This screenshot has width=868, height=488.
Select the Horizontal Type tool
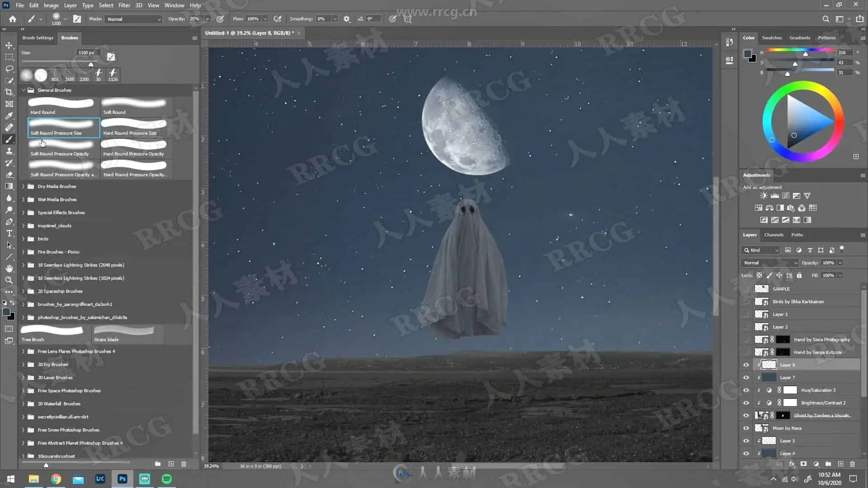pos(9,233)
